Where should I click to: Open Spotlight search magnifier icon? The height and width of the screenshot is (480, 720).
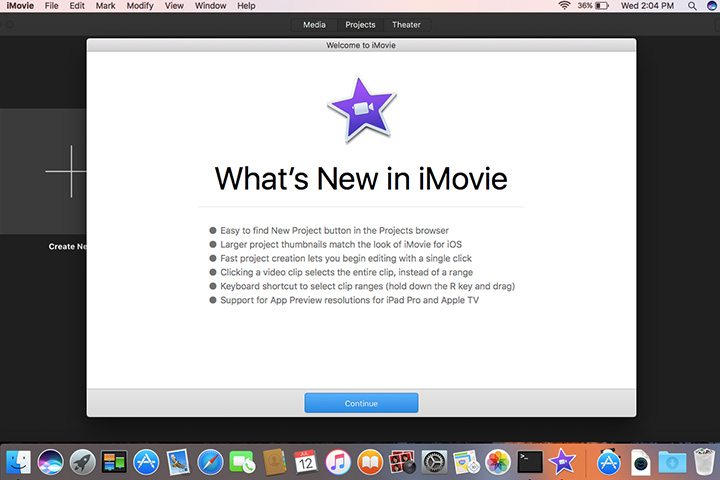click(692, 6)
